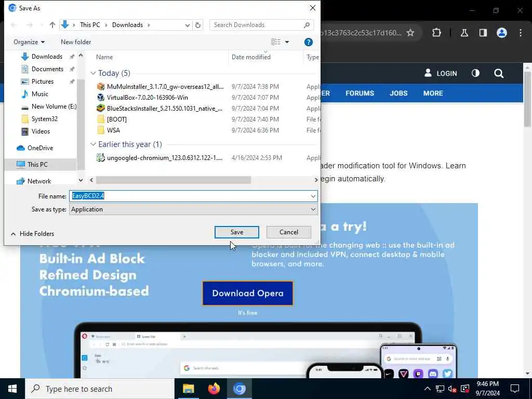
Task: Expand address bar previous locations dropdown
Action: [x=187, y=25]
